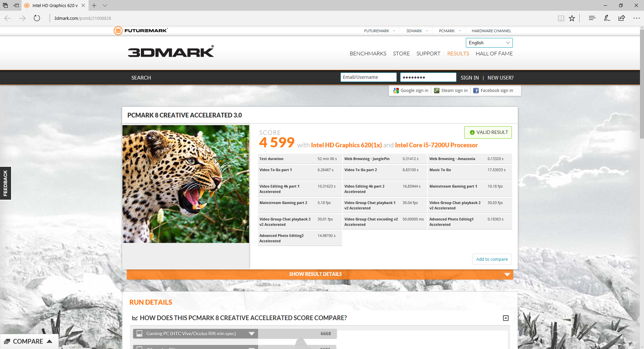Go to HALL OF FAME
644x349 pixels.
(494, 54)
